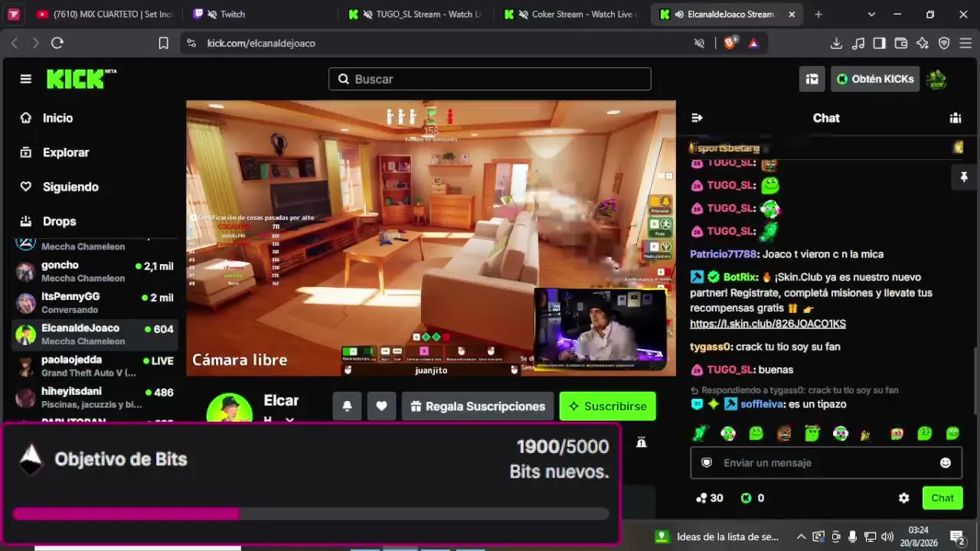Toggle channel notifications bell
This screenshot has width=980, height=551.
(347, 406)
